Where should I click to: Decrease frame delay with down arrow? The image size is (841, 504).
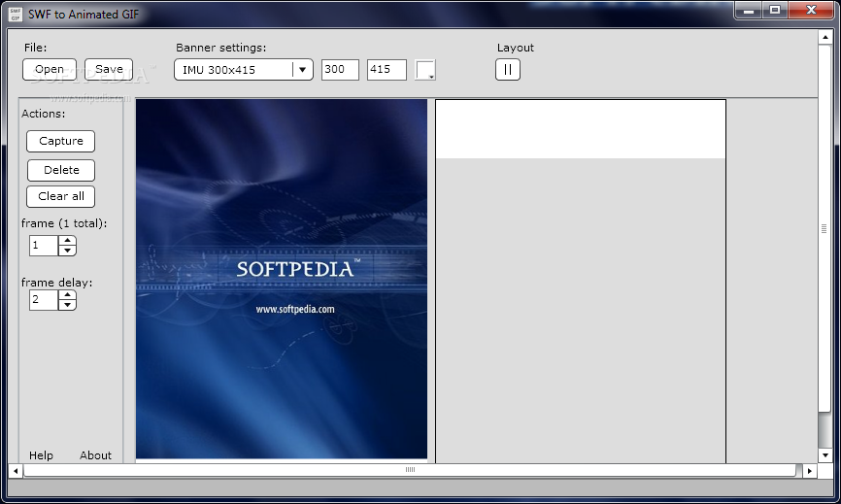pyautogui.click(x=67, y=305)
